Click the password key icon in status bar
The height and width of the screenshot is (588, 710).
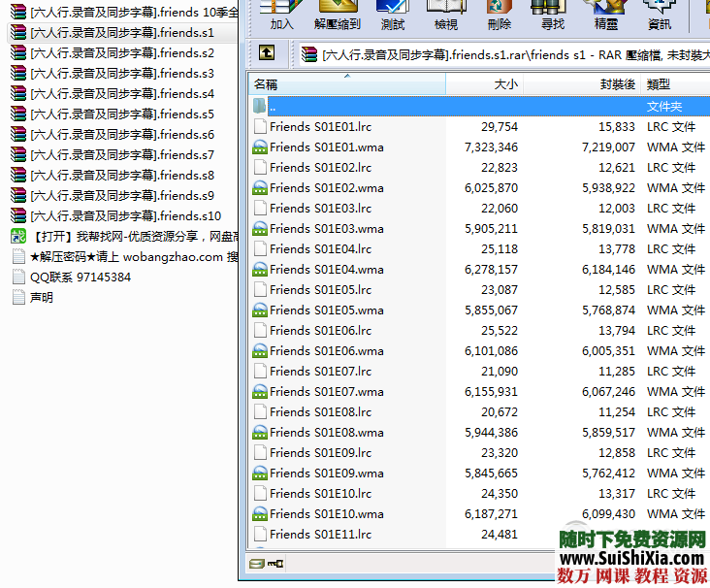(275, 564)
